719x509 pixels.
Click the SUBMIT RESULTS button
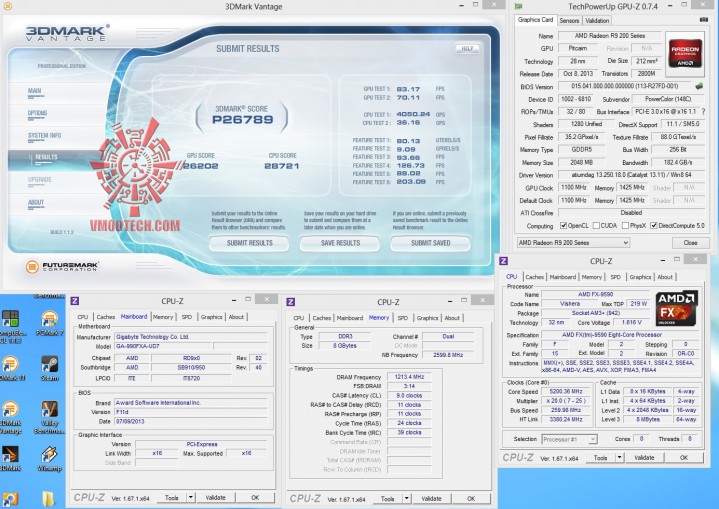pos(249,243)
